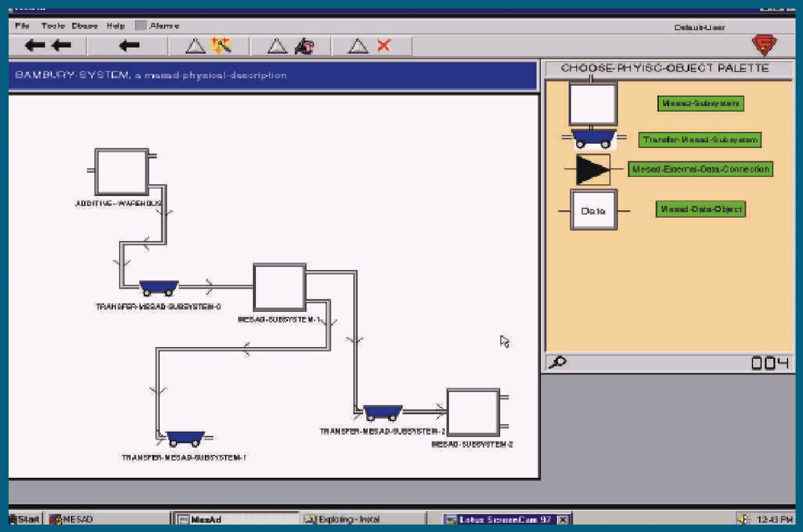This screenshot has width=803, height=532.
Task: Click the 004 counter display
Action: pos(770,363)
